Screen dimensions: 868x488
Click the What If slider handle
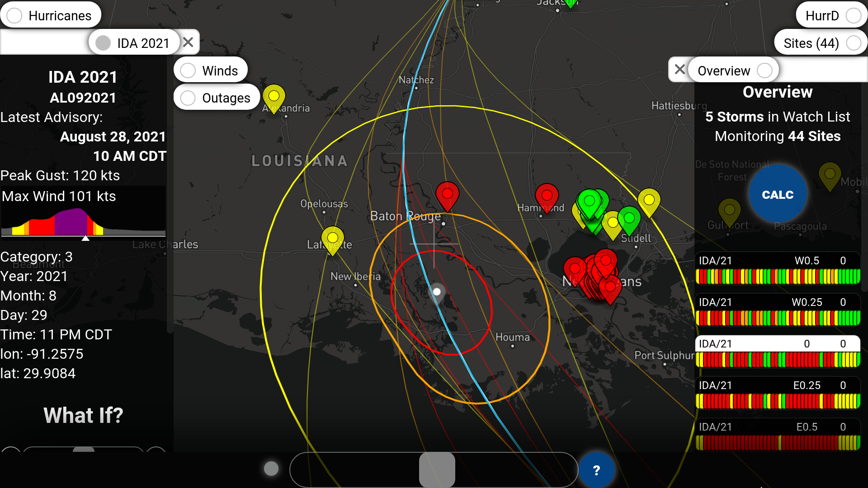click(84, 449)
